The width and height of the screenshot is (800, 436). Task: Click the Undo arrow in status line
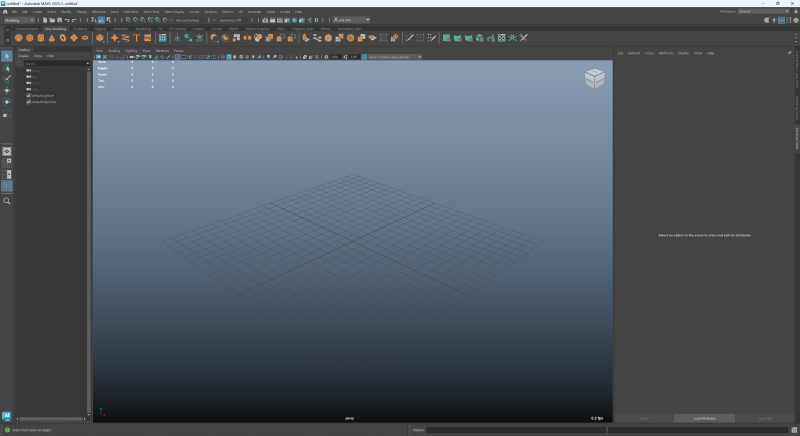point(67,20)
